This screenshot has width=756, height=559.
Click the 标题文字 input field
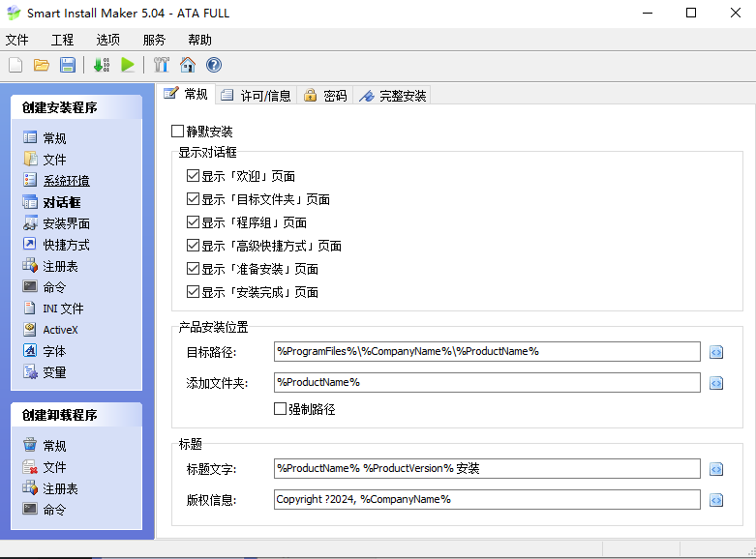(487, 468)
